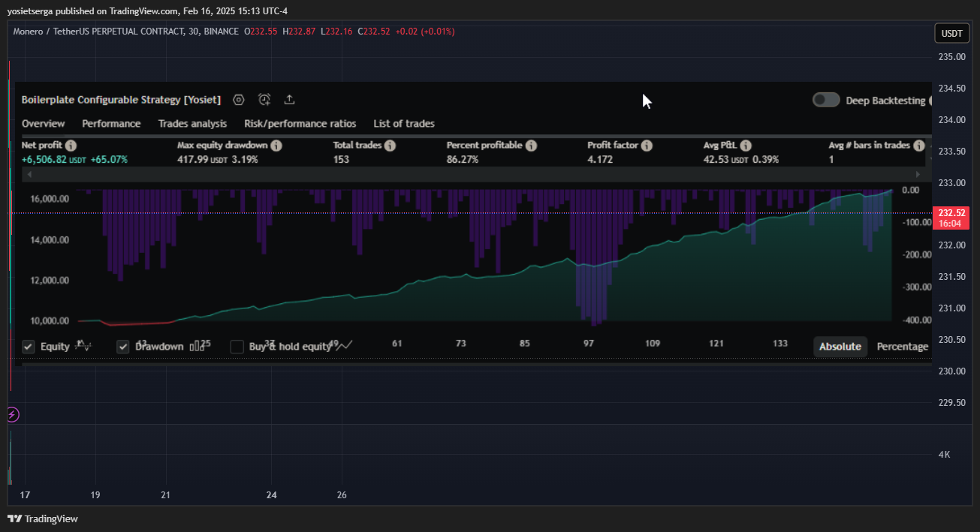
Task: Uncheck the Drawdown checkbox
Action: [123, 347]
